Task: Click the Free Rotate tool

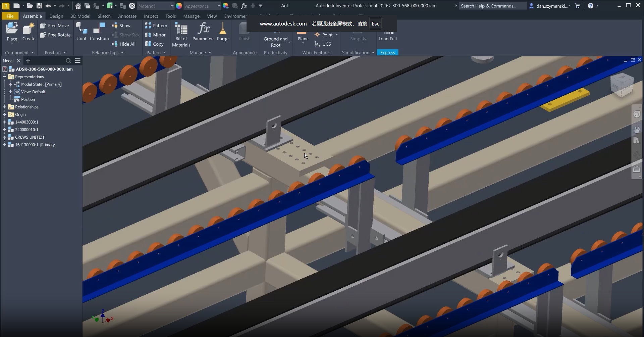Action: 55,35
